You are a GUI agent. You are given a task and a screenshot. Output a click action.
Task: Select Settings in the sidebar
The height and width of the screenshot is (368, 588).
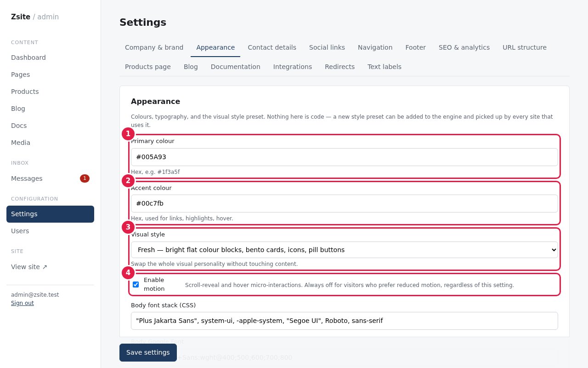point(50,214)
